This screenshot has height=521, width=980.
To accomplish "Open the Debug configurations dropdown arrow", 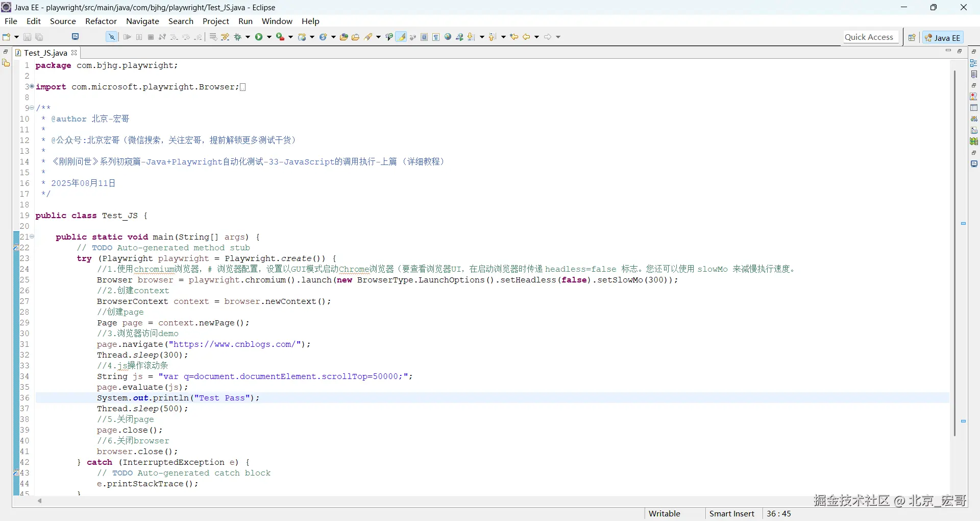I will click(248, 37).
